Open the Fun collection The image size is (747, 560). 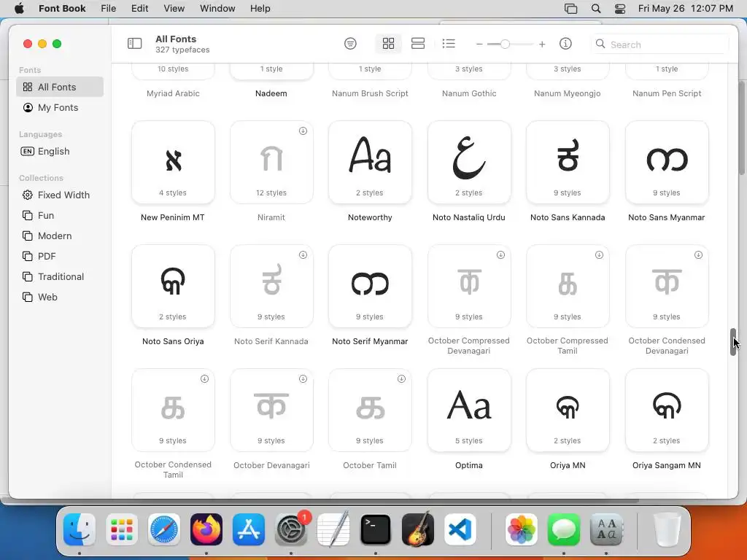(60, 215)
